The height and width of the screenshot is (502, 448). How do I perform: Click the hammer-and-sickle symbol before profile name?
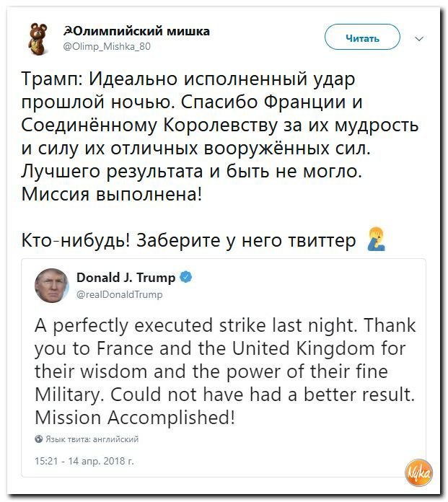66,31
